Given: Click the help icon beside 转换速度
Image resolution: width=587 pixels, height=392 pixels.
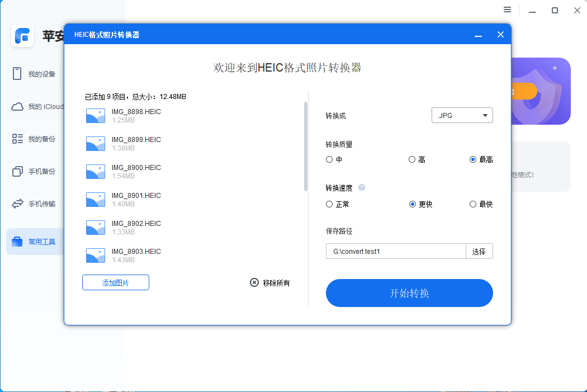Looking at the screenshot, I should tap(362, 188).
